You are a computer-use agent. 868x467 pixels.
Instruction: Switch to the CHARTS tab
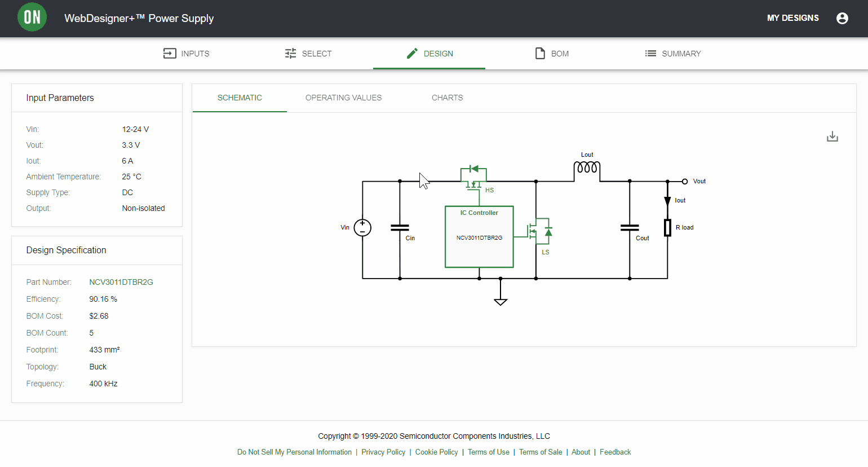[448, 98]
